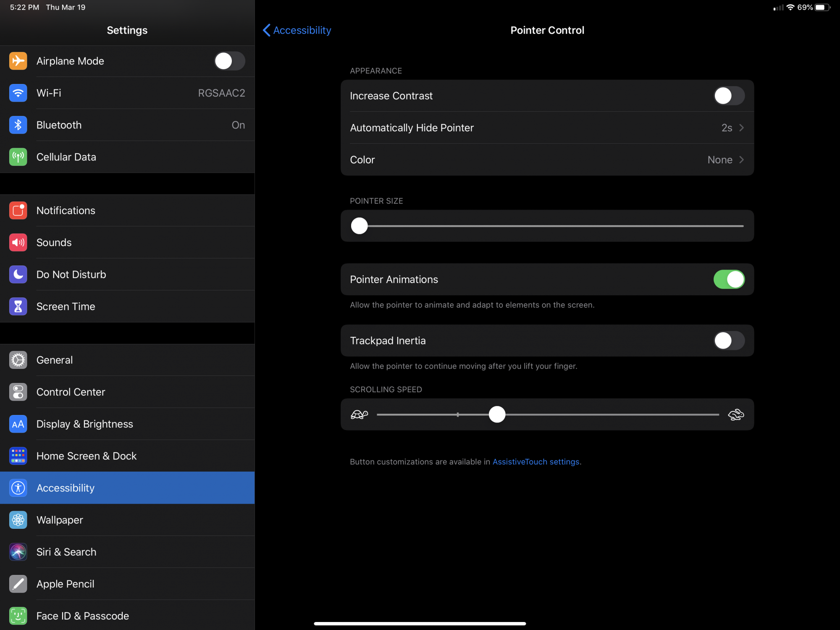The height and width of the screenshot is (630, 840).
Task: Enable the Increase Contrast switch
Action: [x=729, y=96]
